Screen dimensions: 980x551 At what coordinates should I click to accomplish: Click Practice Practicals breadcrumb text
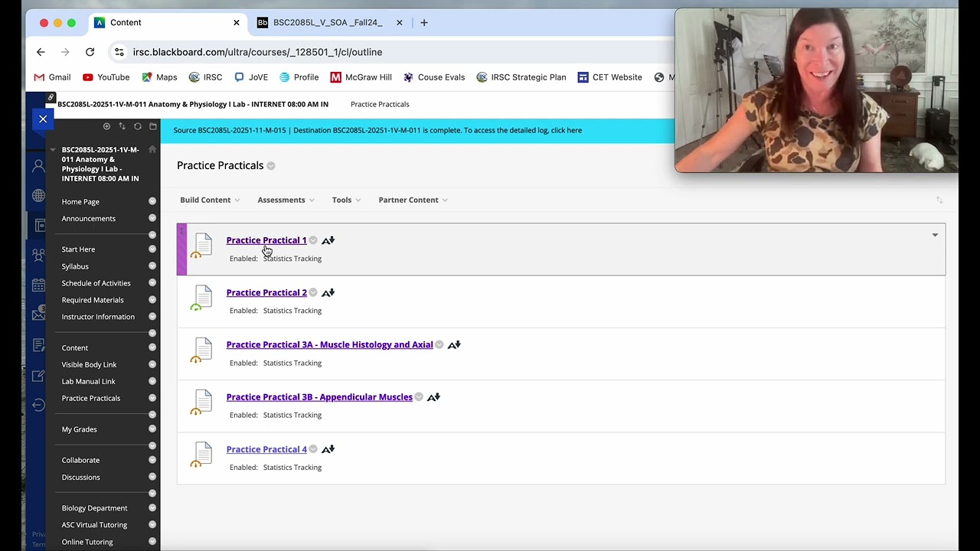tap(380, 104)
